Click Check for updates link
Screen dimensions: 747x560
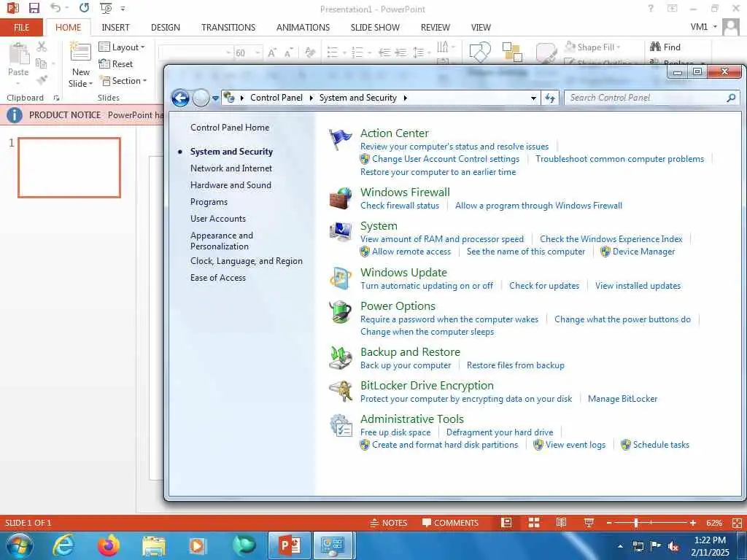(544, 286)
